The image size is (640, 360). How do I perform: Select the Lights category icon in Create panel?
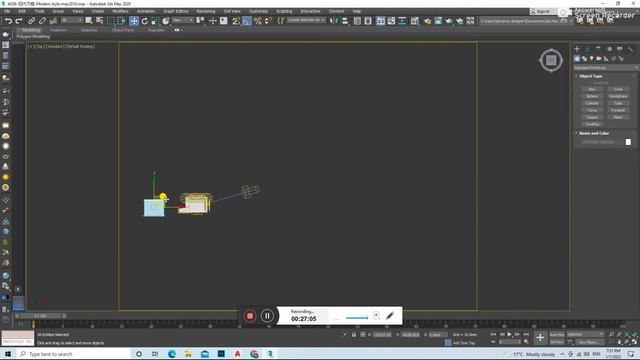pyautogui.click(x=591, y=59)
